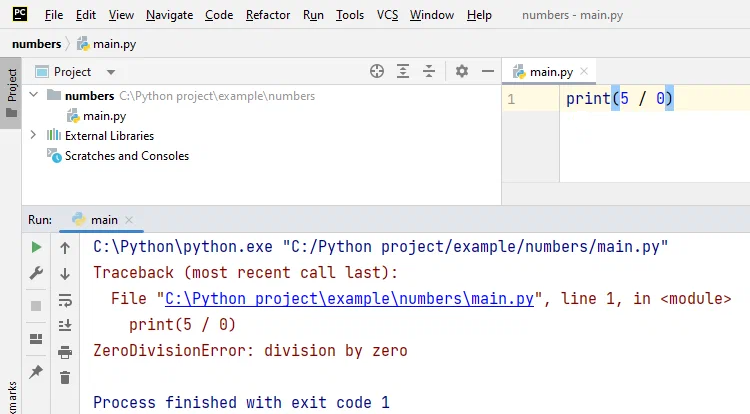Clear console with trash icon

coord(65,377)
